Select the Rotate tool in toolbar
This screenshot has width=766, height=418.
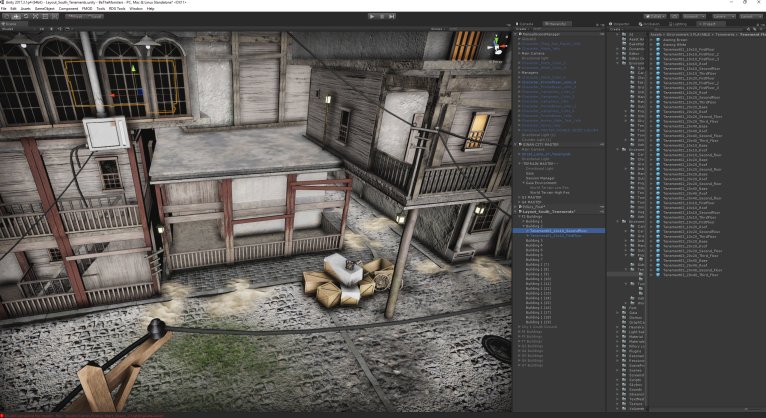click(26, 16)
